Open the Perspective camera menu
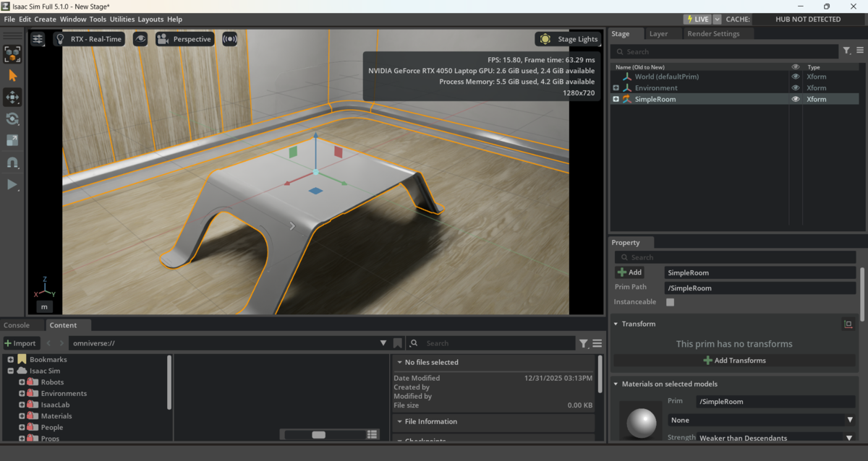 click(x=185, y=39)
